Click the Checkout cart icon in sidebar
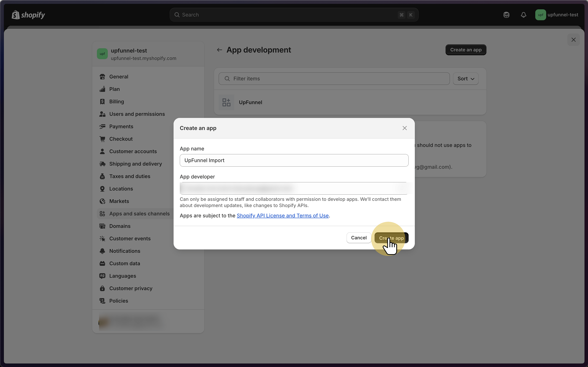588x367 pixels. point(102,139)
